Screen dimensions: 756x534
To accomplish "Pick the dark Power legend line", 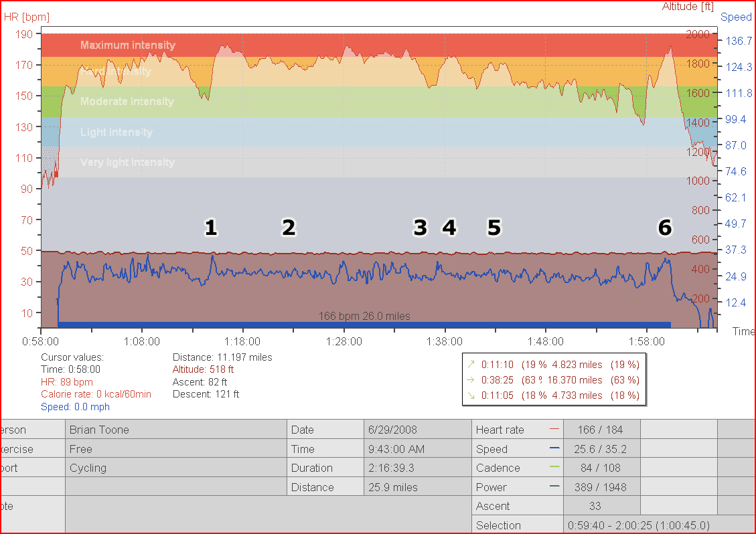I will point(554,486).
